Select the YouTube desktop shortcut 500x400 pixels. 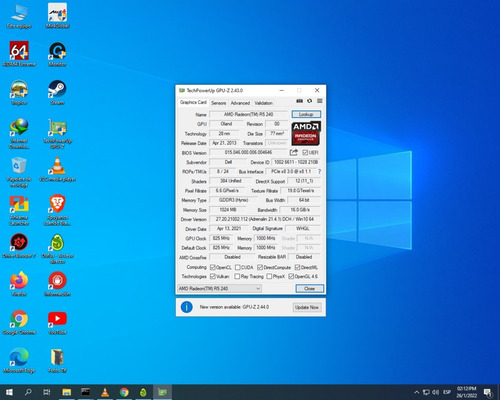[57, 322]
